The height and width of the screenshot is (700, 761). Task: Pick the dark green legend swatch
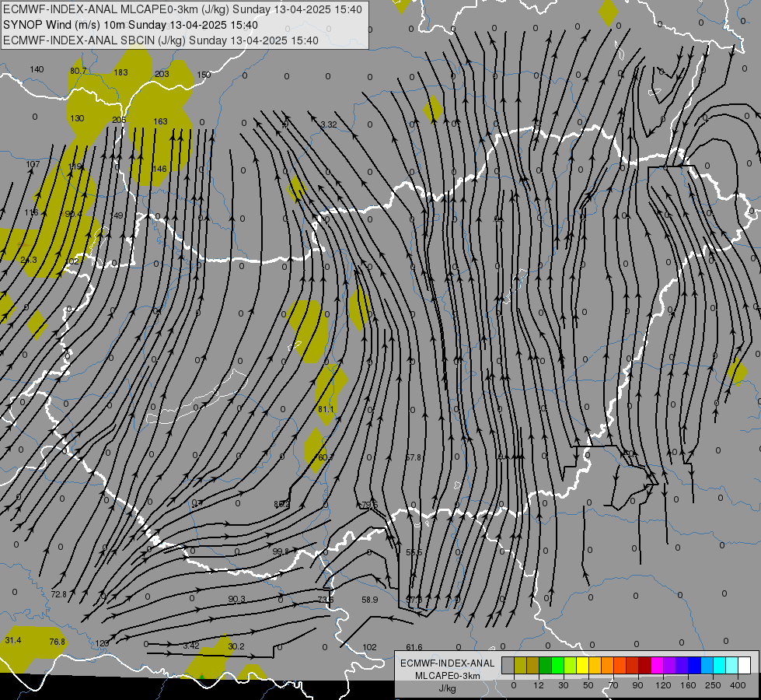pyautogui.click(x=546, y=666)
